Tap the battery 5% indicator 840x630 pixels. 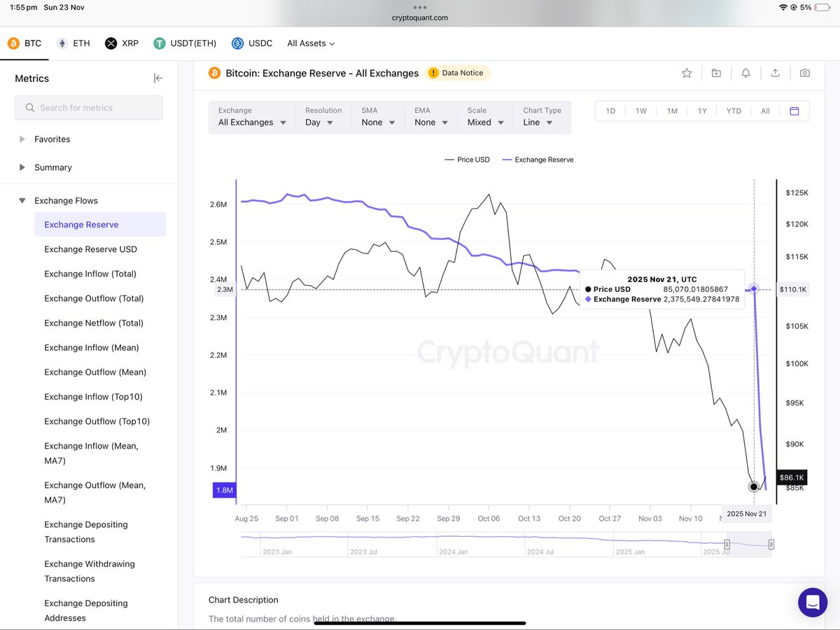(x=815, y=7)
